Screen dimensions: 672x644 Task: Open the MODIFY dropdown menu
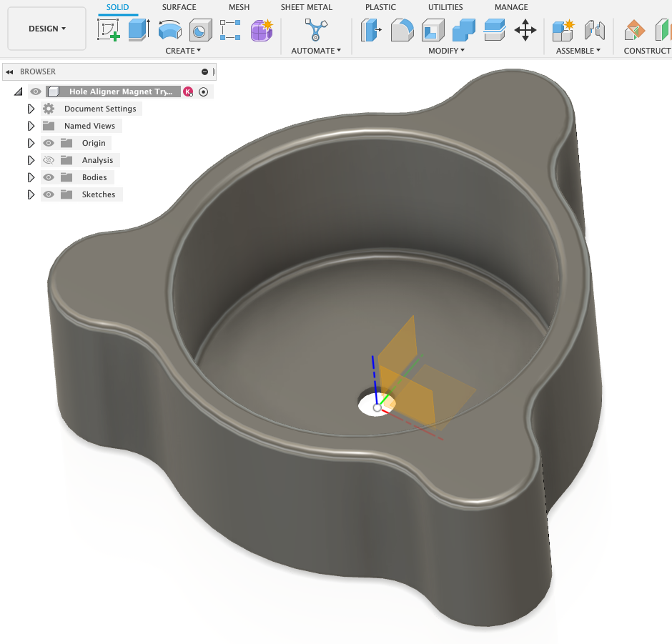point(446,51)
